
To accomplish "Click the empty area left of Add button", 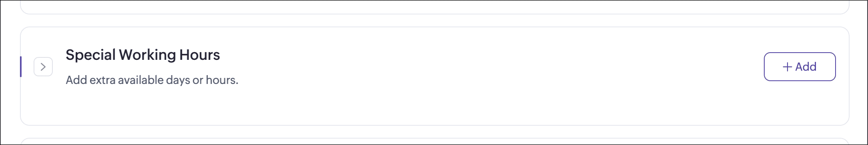I will pos(501,67).
